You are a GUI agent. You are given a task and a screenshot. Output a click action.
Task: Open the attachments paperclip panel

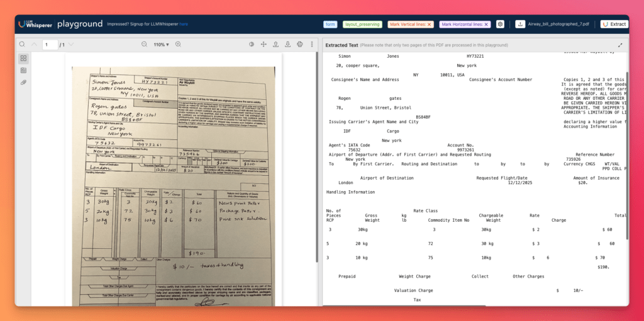pyautogui.click(x=23, y=82)
